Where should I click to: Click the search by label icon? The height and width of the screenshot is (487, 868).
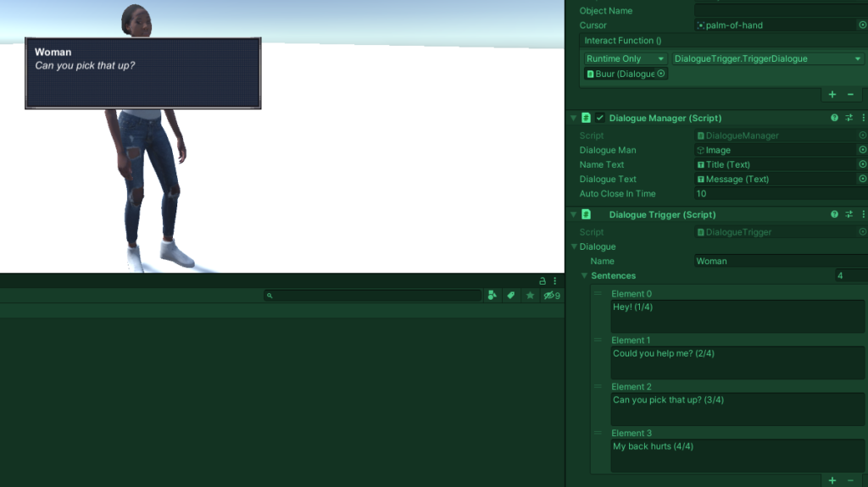tap(510, 296)
